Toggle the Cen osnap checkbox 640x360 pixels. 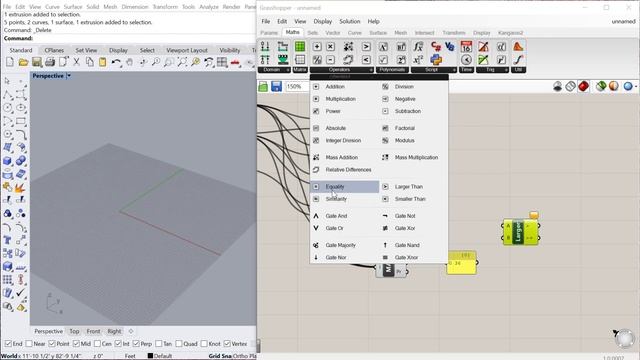tap(97, 344)
